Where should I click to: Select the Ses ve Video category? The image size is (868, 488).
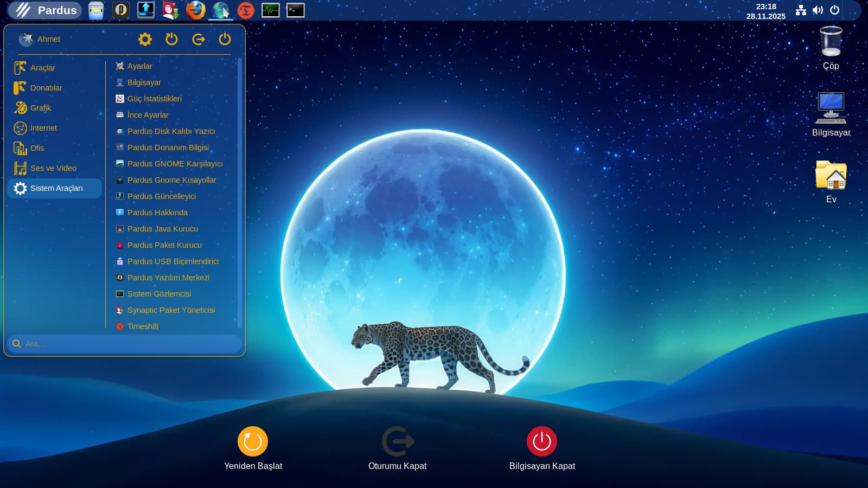pos(53,168)
